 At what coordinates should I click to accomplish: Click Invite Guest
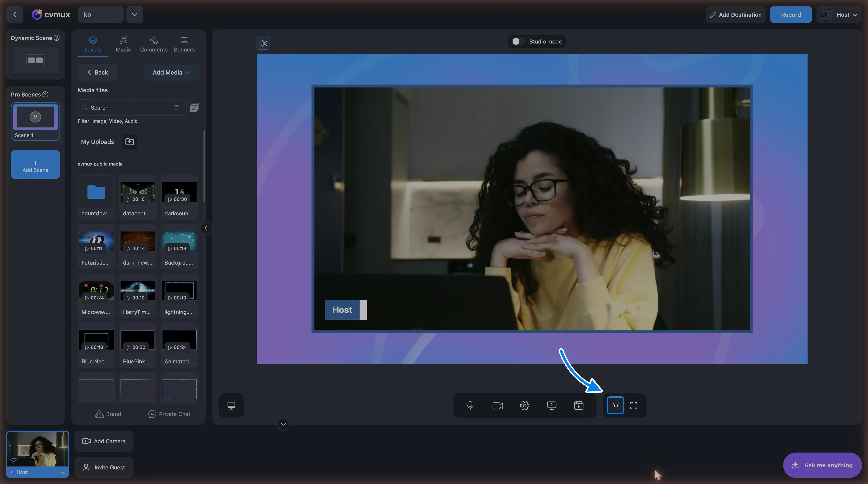tap(104, 468)
